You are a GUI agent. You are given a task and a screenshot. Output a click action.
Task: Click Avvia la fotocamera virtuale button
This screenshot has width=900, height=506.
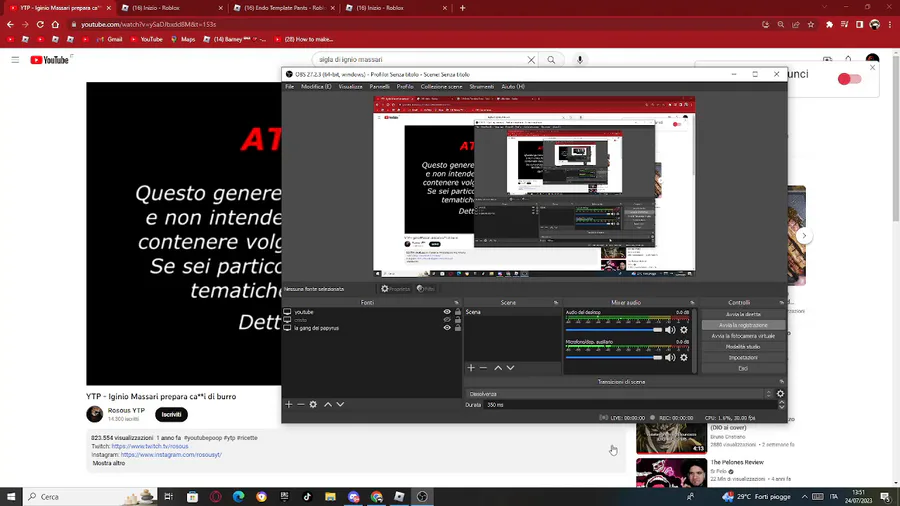[743, 336]
